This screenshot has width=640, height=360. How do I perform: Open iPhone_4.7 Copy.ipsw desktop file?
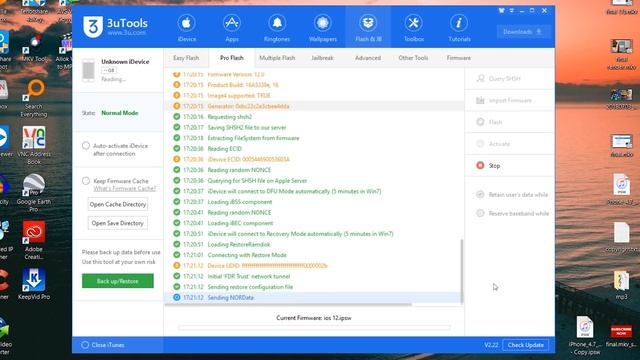pos(584,335)
